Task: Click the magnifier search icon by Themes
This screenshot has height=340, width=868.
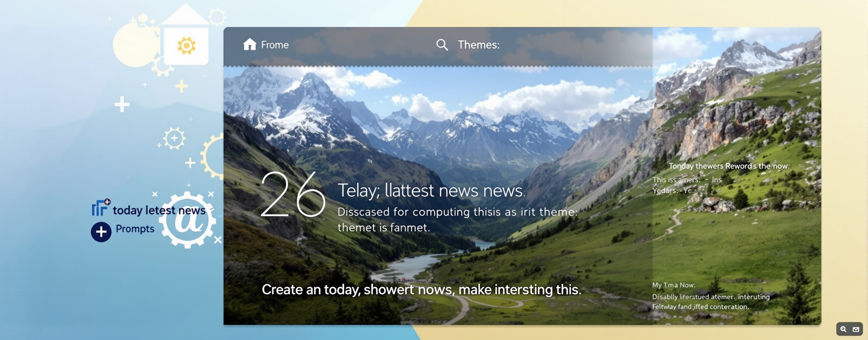Action: pos(442,45)
